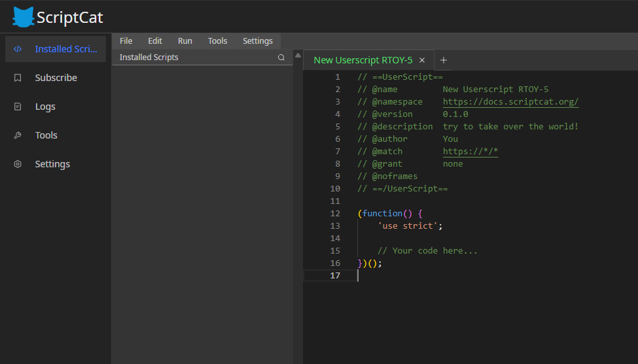Close the New Userscript RTOY-5 tab
This screenshot has width=638, height=364.
point(422,60)
